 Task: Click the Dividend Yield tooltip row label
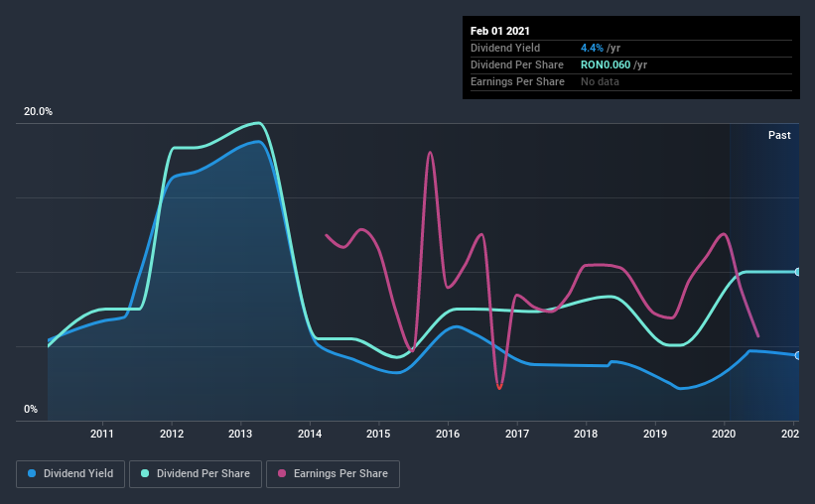point(505,48)
